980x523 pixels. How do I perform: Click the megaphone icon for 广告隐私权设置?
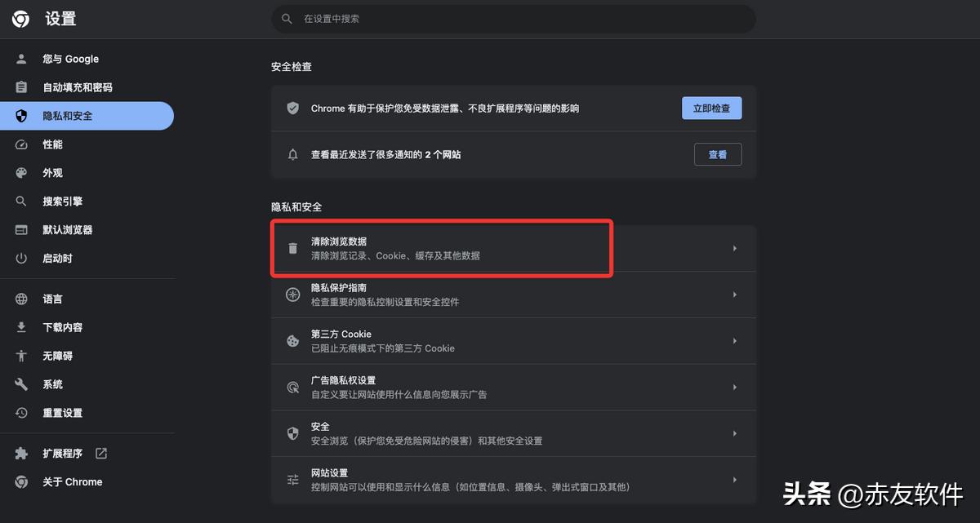click(292, 387)
